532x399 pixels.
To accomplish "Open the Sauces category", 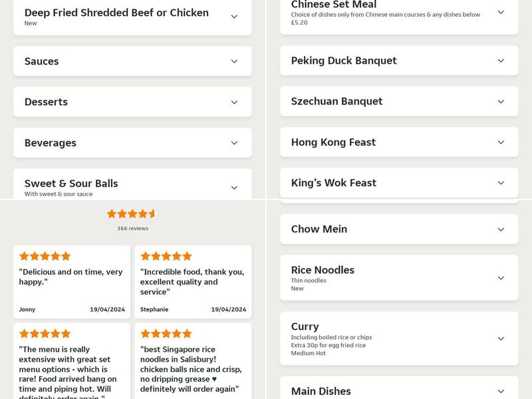I will [133, 61].
